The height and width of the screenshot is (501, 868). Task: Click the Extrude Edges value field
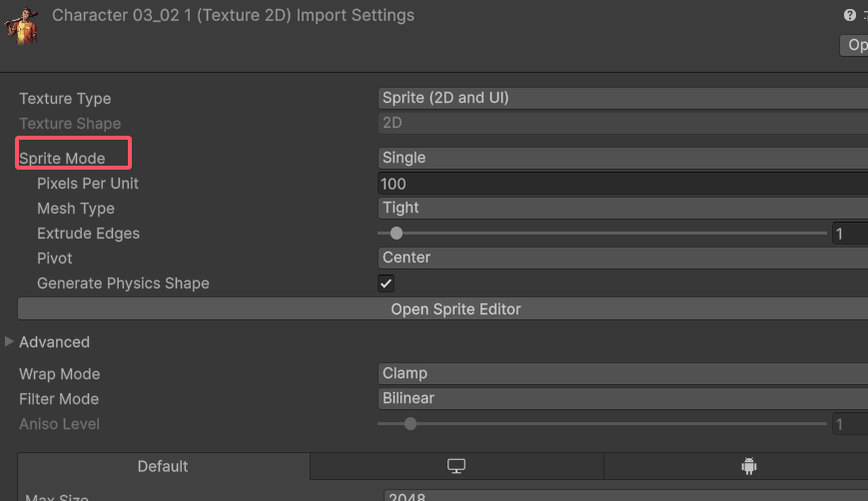(x=848, y=234)
